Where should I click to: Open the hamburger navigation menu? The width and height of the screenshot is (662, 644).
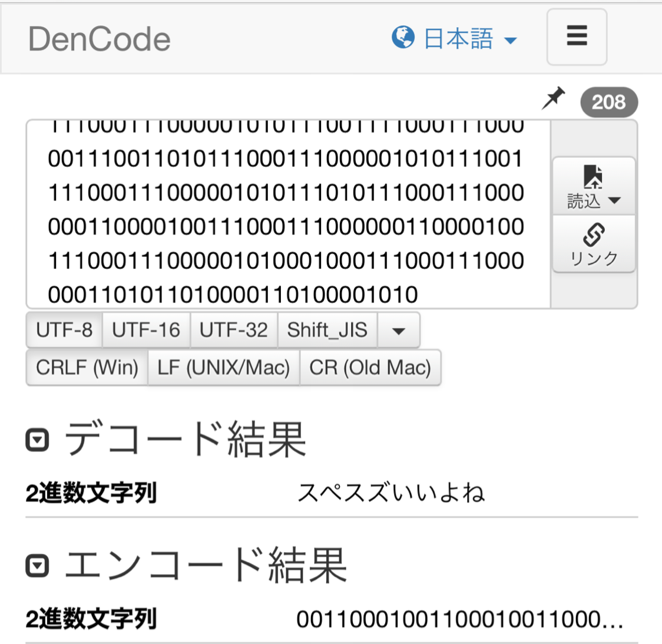coord(577,37)
